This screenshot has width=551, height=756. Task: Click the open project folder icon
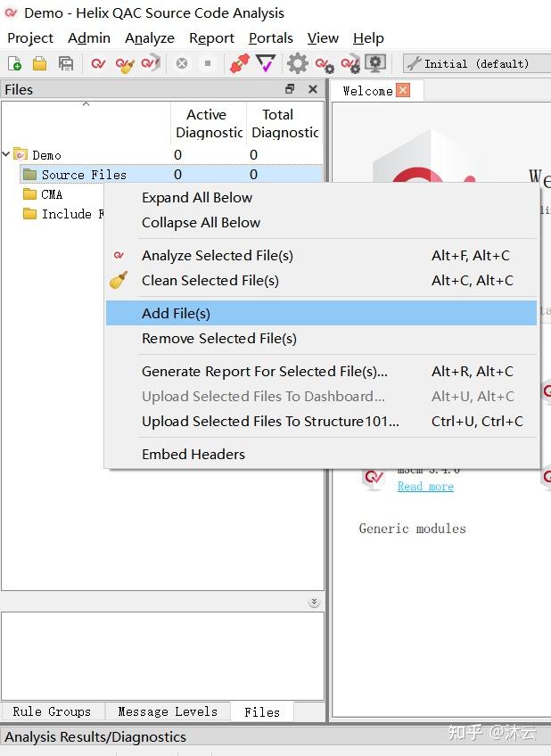pyautogui.click(x=39, y=63)
